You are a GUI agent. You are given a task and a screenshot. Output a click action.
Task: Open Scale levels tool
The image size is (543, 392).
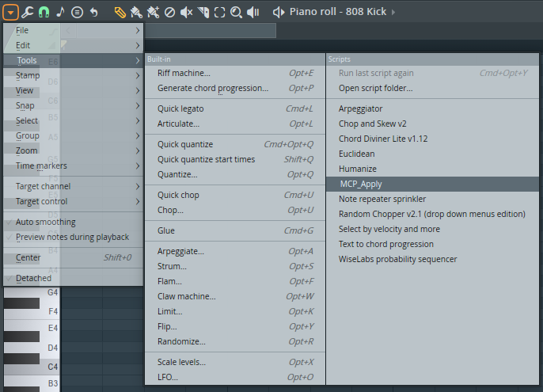235,362
